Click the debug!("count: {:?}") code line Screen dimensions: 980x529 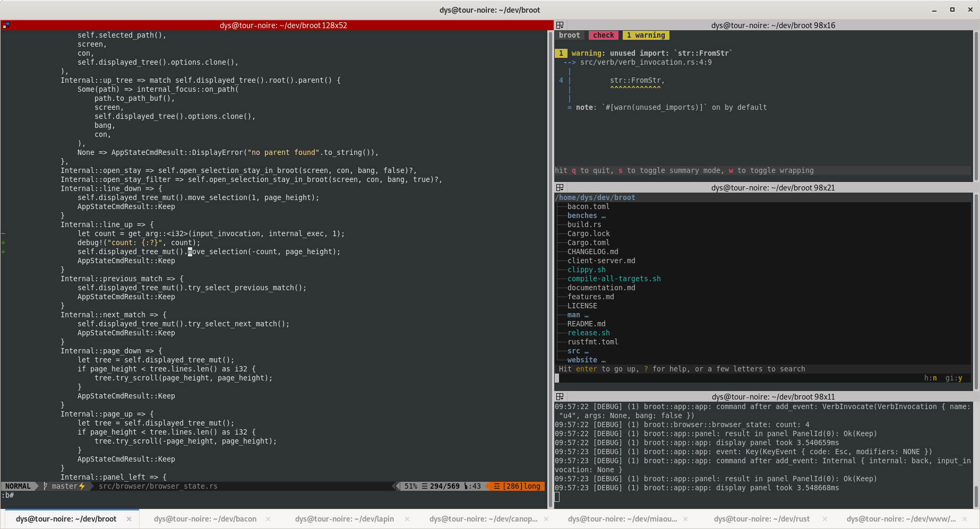click(x=139, y=242)
